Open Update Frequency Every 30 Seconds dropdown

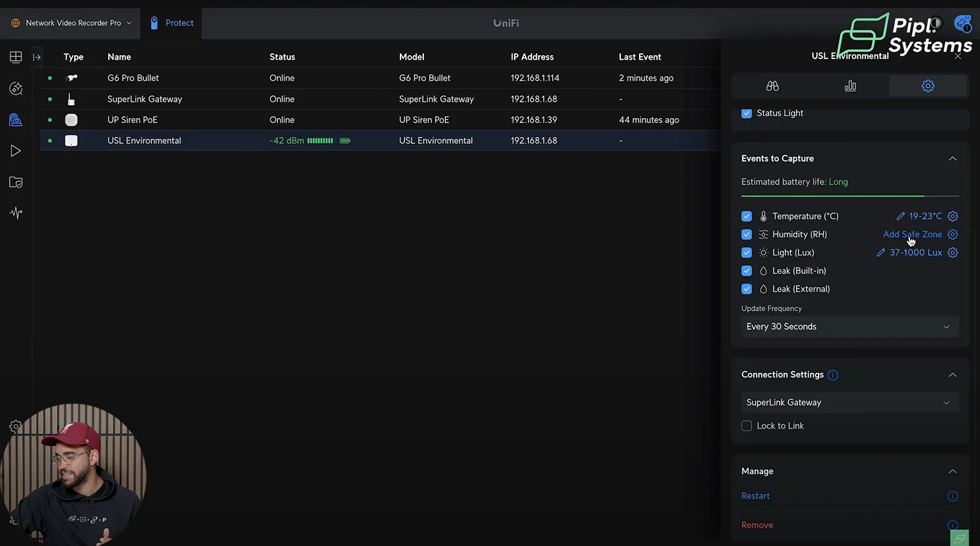pos(850,327)
